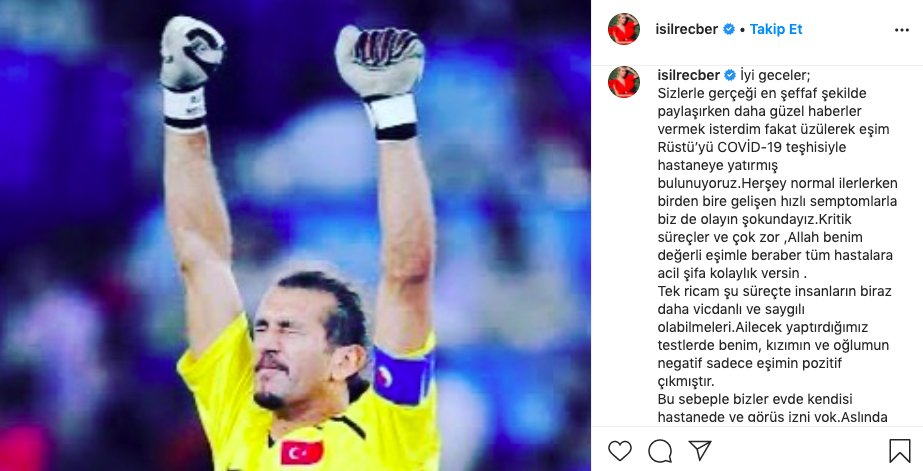
Task: Click the avatar next to the caption
Action: coord(624,82)
